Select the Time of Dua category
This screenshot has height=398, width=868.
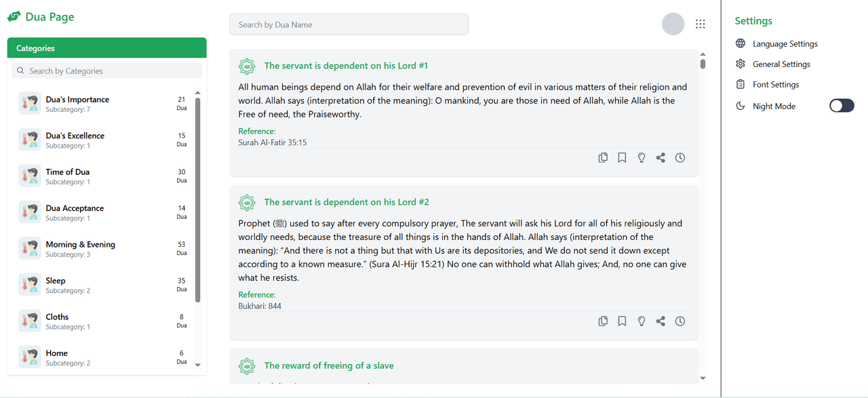(68, 172)
